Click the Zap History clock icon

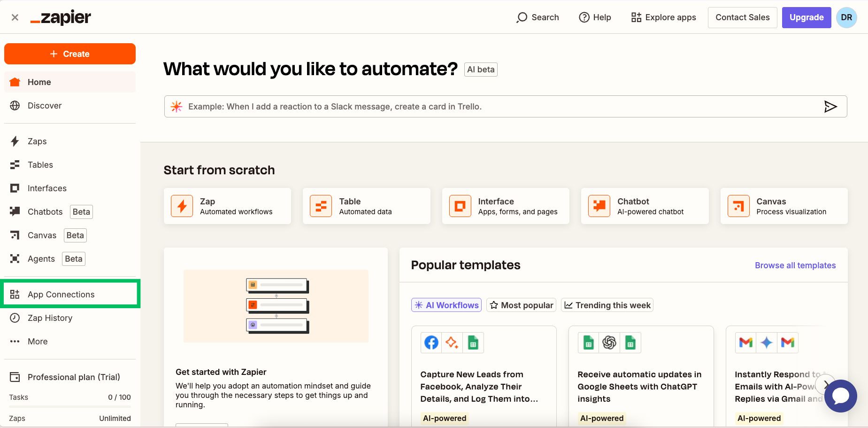(15, 318)
